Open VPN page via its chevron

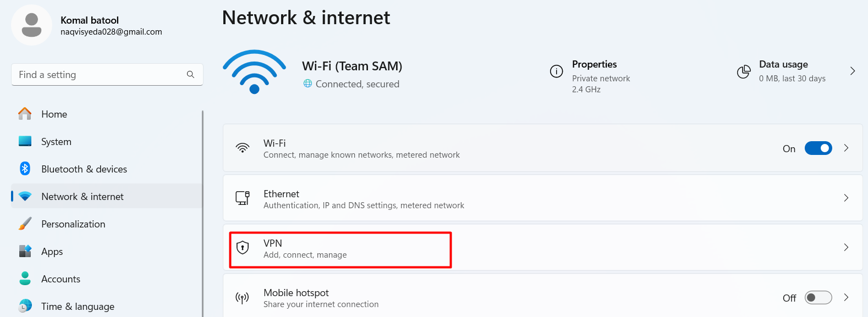[846, 247]
